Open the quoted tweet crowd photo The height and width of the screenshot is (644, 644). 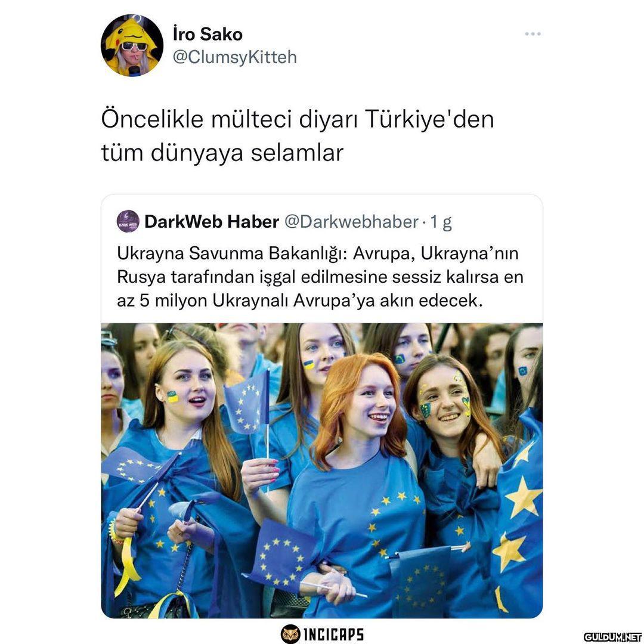coord(322,470)
